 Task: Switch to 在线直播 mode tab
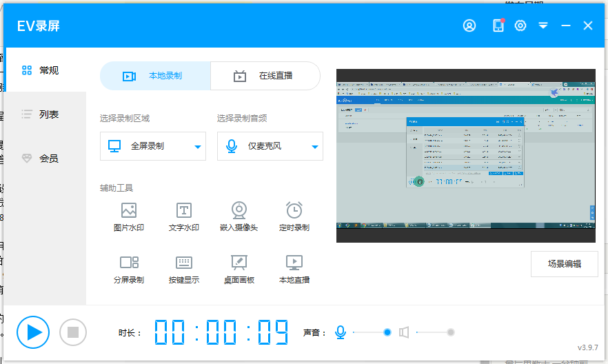tap(265, 76)
